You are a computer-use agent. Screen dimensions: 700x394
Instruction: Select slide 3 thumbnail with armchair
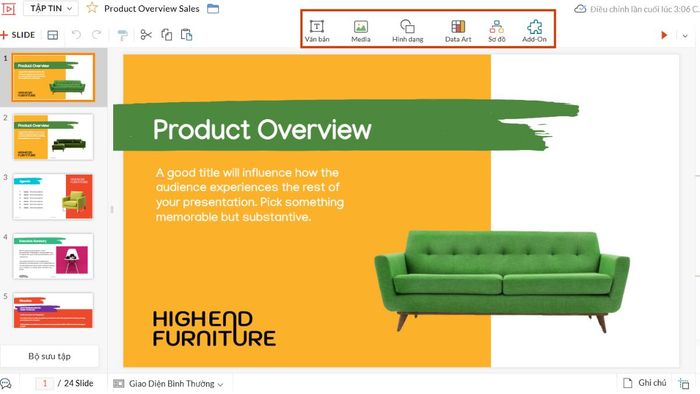pyautogui.click(x=53, y=196)
